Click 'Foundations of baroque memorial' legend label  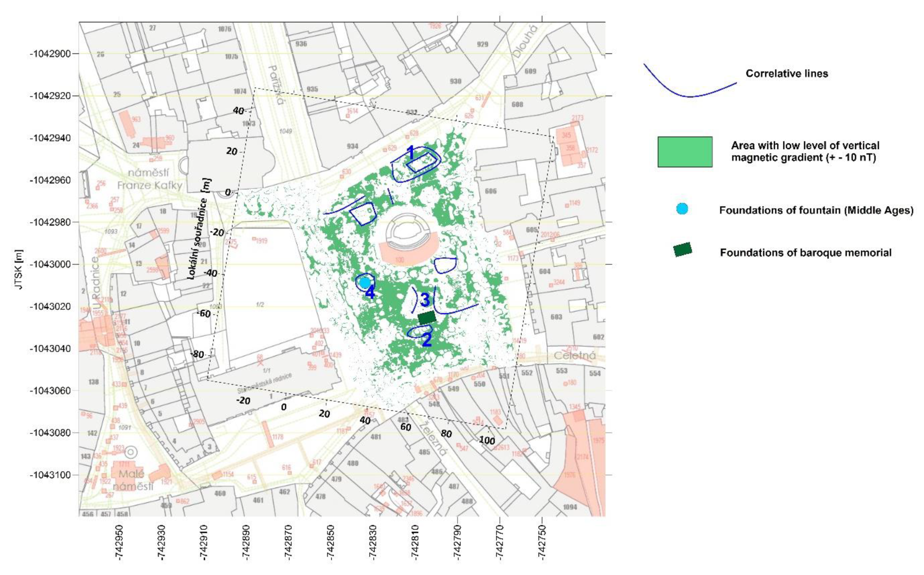[805, 252]
